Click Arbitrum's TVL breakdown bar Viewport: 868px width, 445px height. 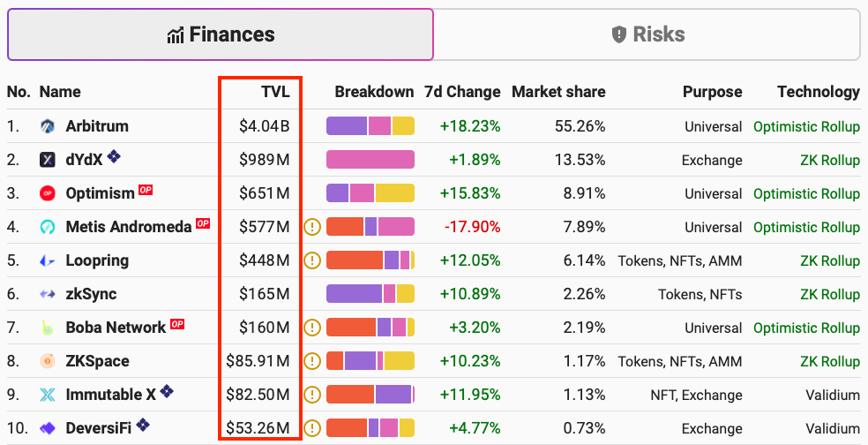tap(370, 126)
